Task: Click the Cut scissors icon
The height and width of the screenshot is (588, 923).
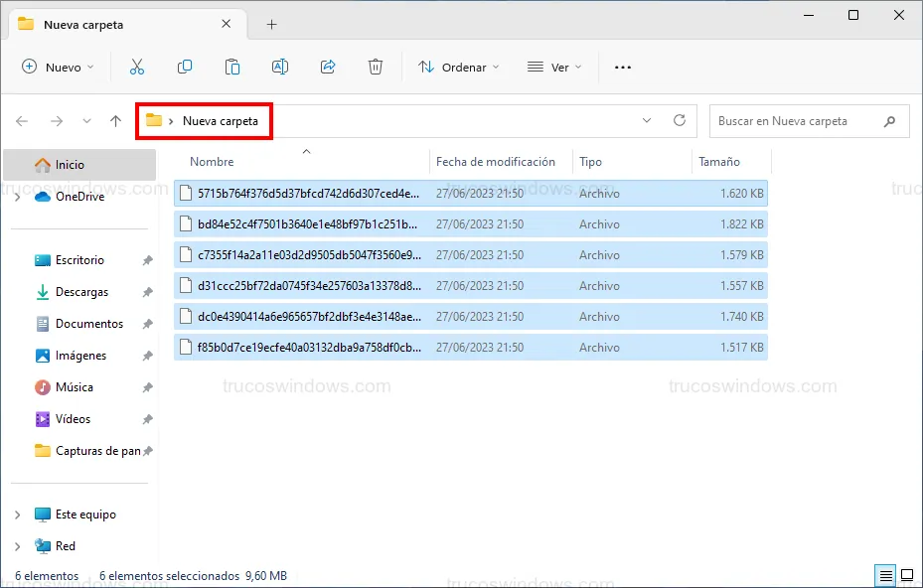Action: pyautogui.click(x=137, y=67)
